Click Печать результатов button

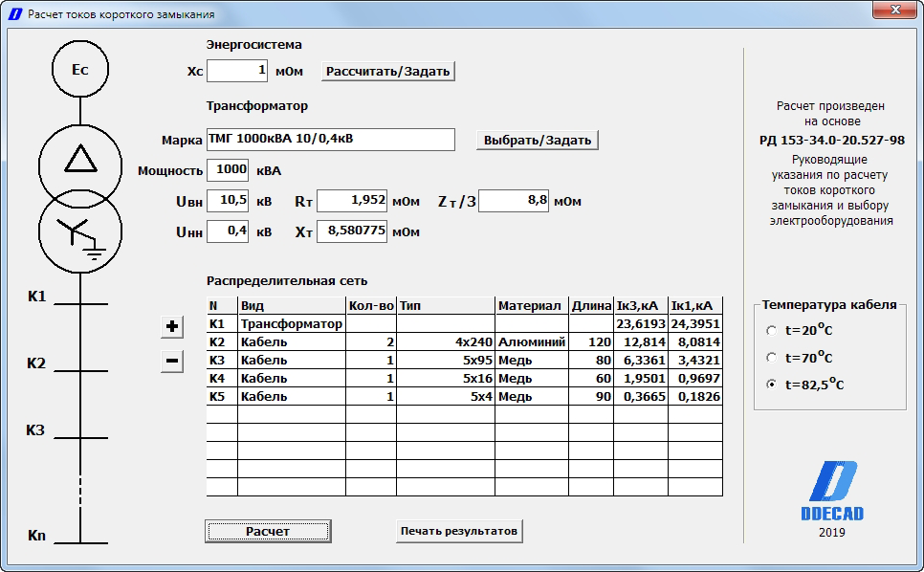point(458,531)
